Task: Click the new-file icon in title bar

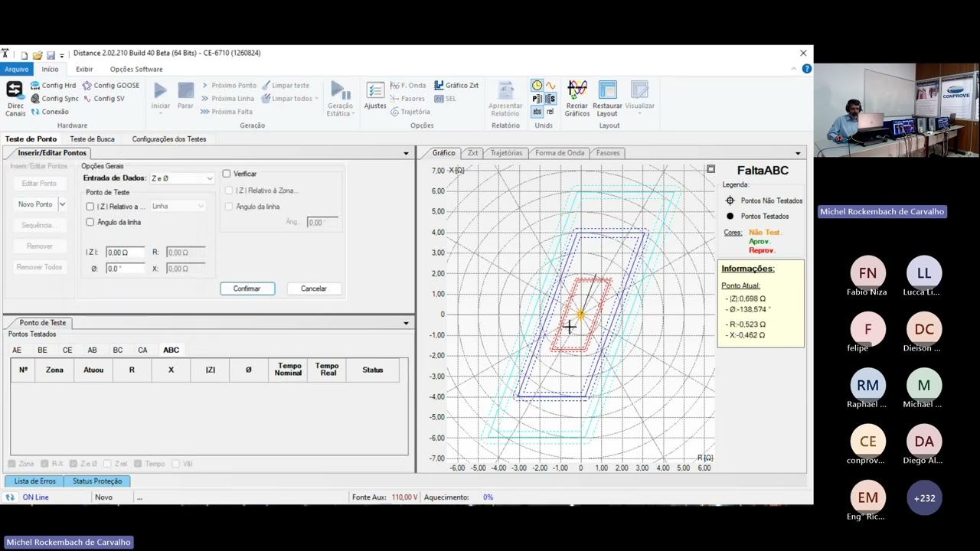Action: click(x=24, y=55)
